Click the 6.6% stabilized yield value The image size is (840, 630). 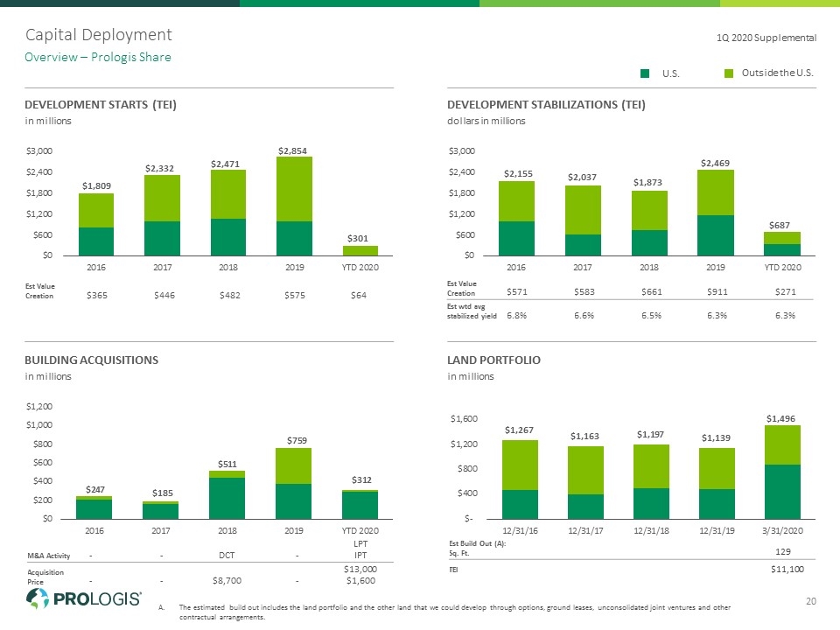(584, 316)
